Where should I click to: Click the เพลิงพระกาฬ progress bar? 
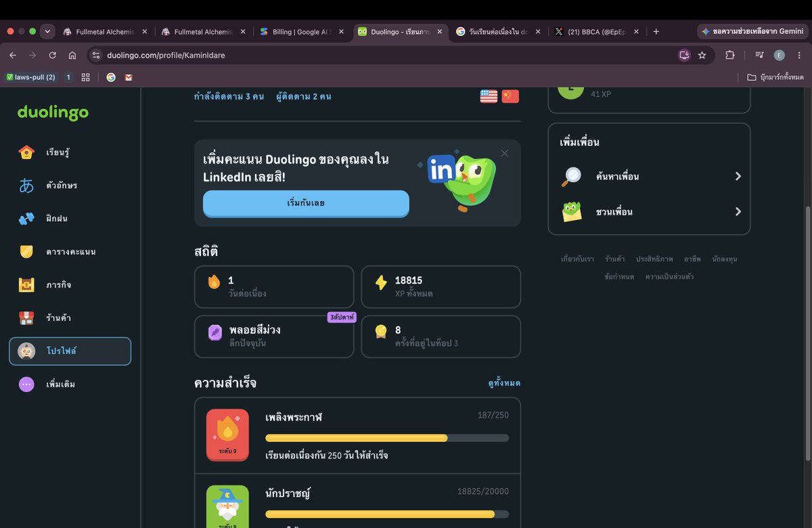click(x=387, y=438)
